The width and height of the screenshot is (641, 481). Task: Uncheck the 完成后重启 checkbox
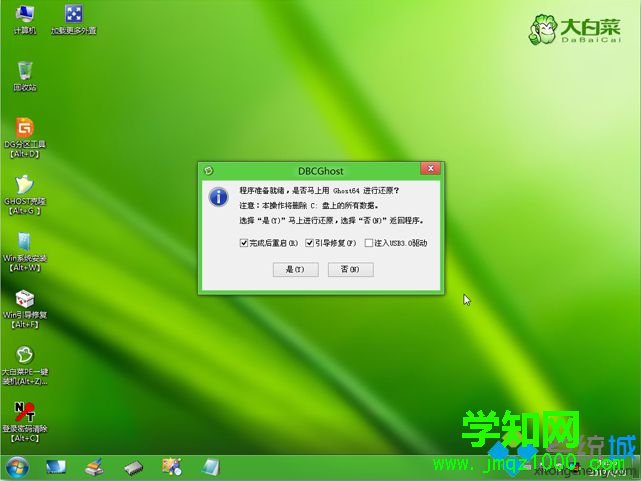point(244,243)
